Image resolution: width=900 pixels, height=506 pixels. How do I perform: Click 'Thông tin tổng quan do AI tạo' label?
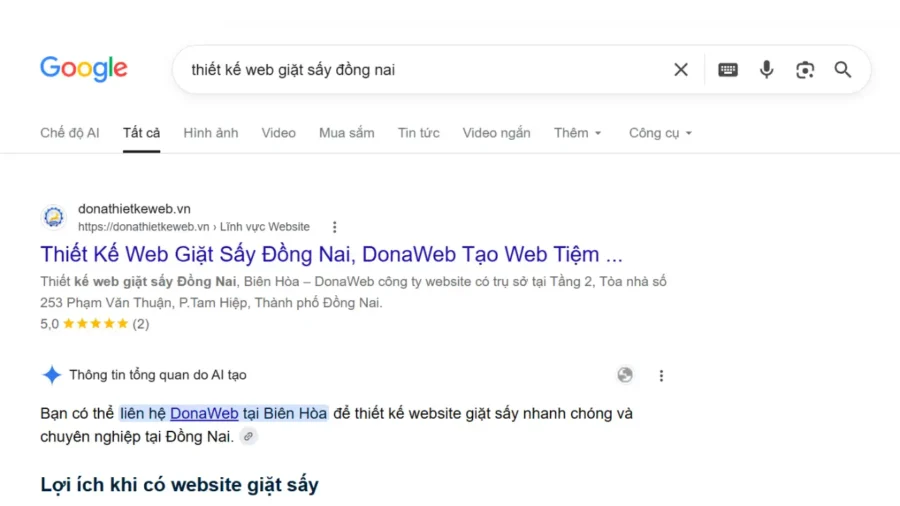point(158,375)
